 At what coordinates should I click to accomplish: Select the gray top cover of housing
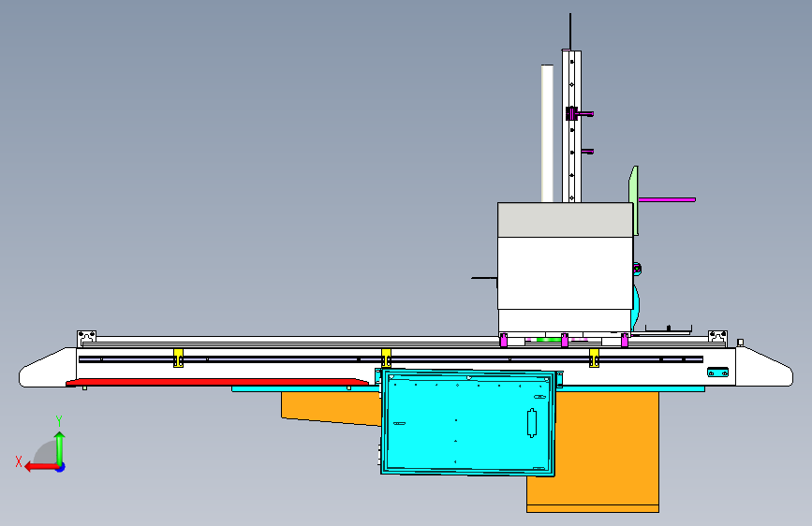(565, 220)
